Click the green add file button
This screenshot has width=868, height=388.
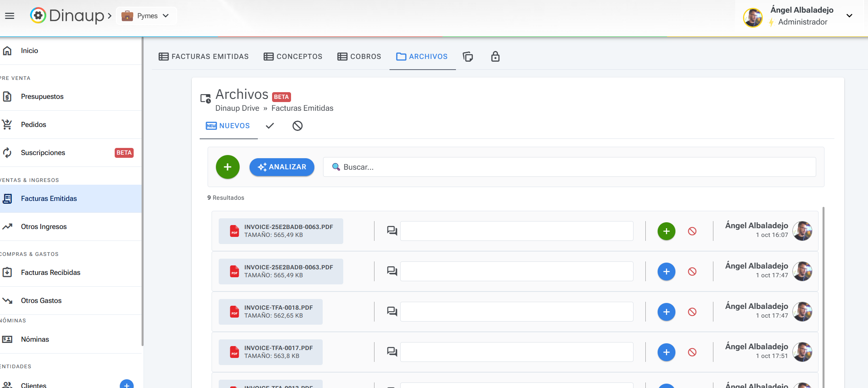tap(227, 167)
